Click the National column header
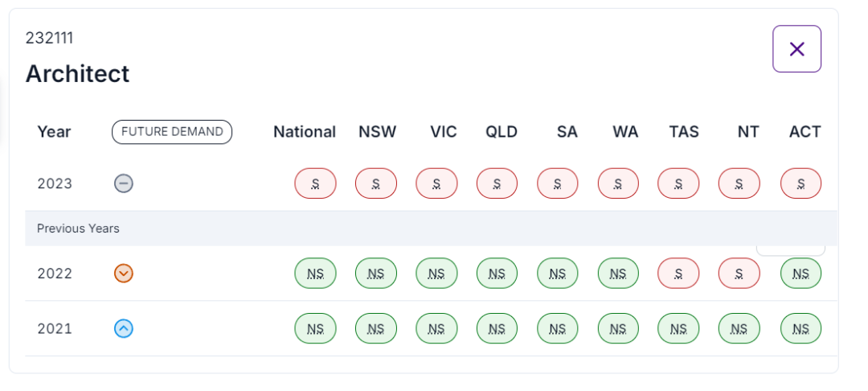 [305, 132]
